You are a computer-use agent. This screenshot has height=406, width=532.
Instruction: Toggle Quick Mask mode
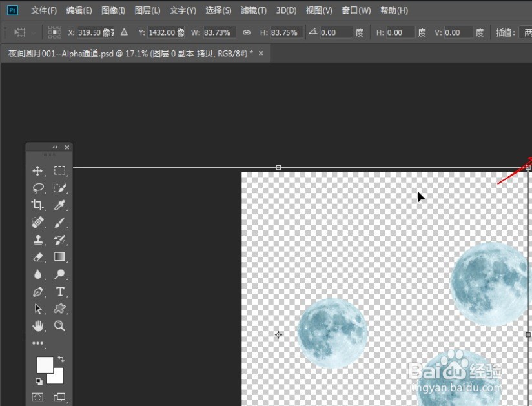click(37, 397)
